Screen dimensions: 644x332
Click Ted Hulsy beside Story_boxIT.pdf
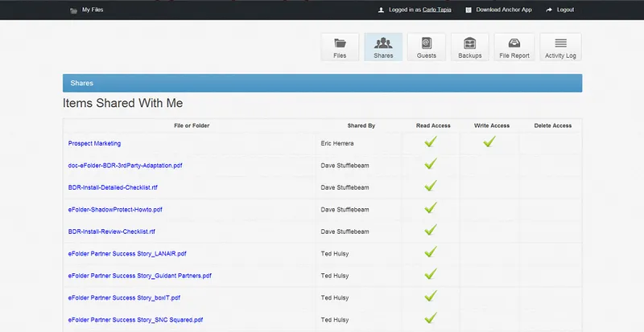click(x=335, y=298)
